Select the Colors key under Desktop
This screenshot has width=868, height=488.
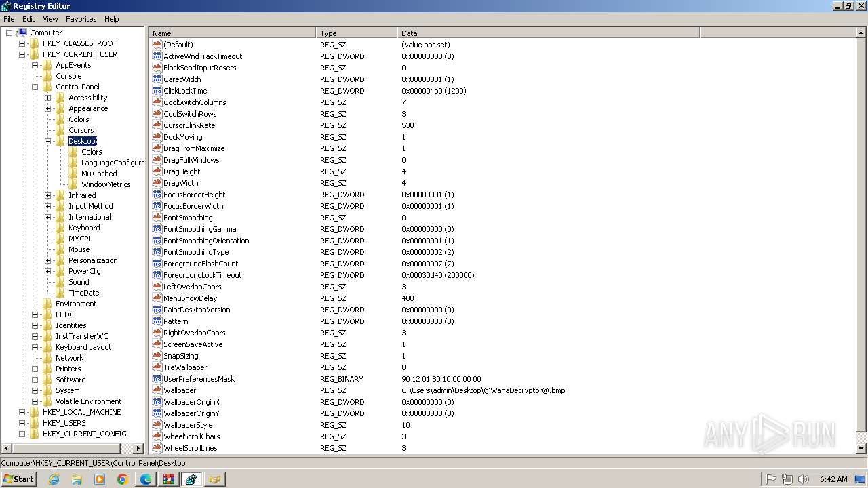click(92, 152)
